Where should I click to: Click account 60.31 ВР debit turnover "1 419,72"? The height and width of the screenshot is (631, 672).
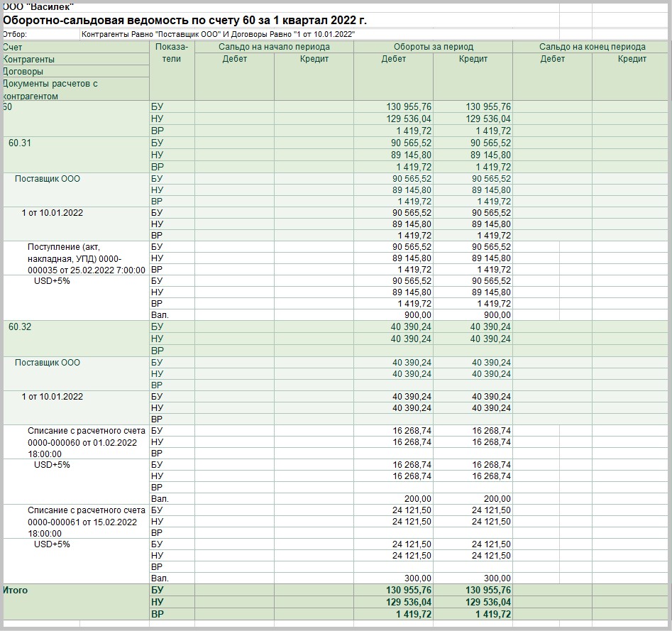click(x=414, y=167)
